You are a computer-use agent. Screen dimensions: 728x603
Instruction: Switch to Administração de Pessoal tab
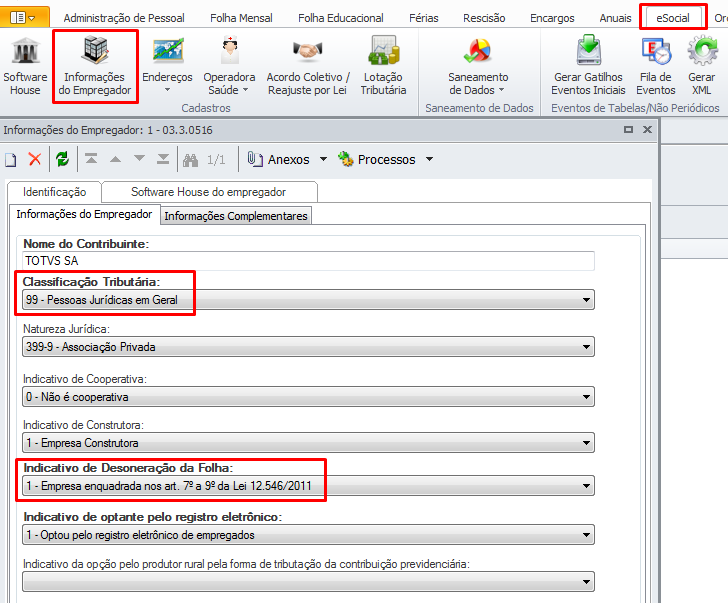[x=124, y=18]
